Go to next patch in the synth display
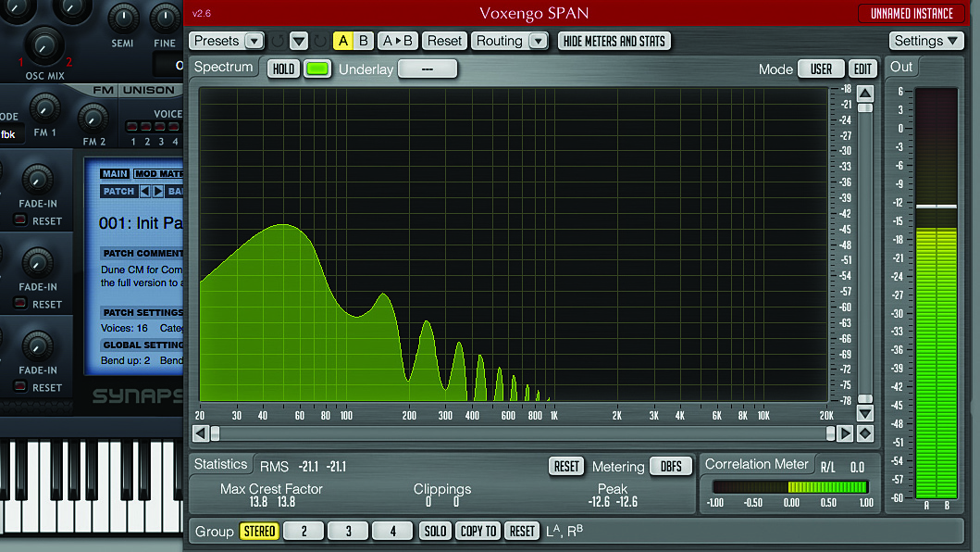The height and width of the screenshot is (552, 980). coord(158,191)
